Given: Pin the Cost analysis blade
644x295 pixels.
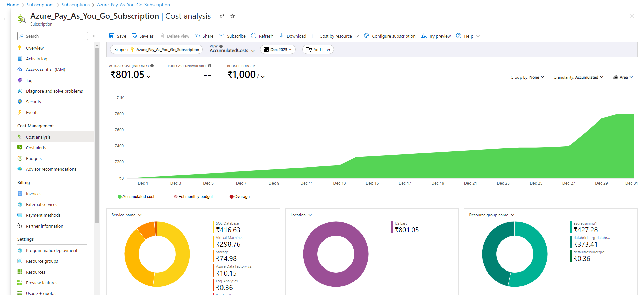Looking at the screenshot, I should coord(222,16).
